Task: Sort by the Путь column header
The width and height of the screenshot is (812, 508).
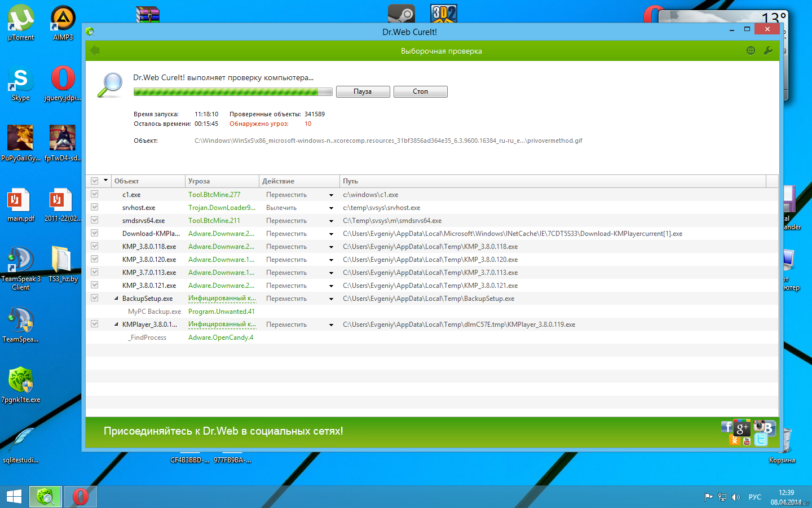Action: 553,181
